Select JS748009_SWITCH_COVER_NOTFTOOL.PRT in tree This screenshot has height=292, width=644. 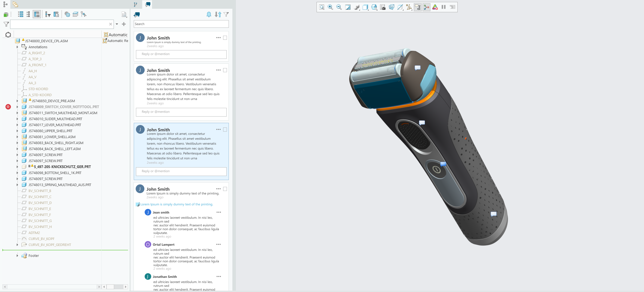[64, 107]
